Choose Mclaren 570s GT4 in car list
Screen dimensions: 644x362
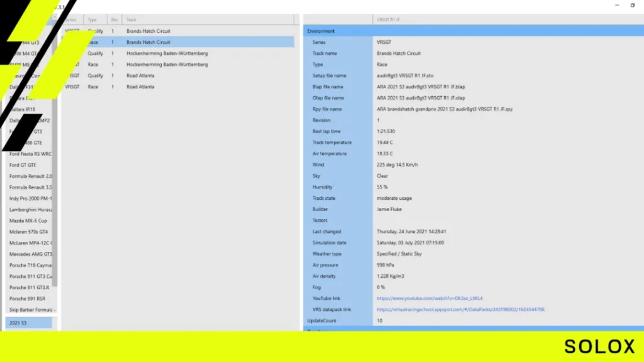click(28, 232)
